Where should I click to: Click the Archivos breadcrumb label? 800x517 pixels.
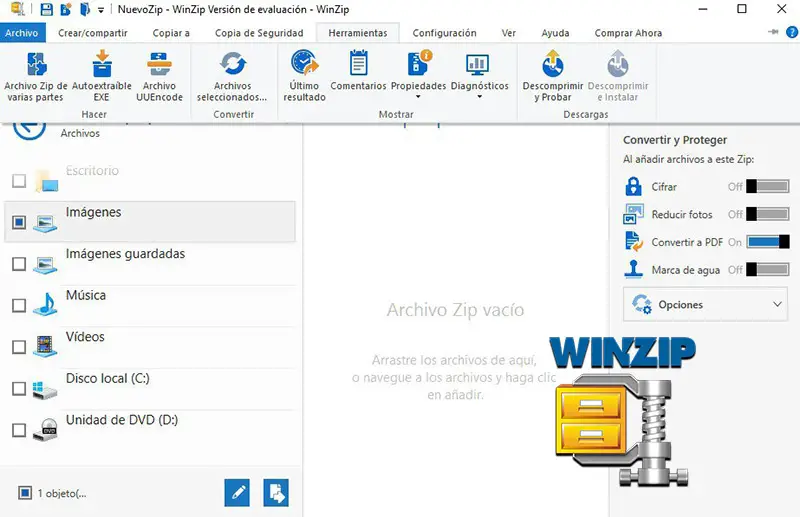(80, 133)
